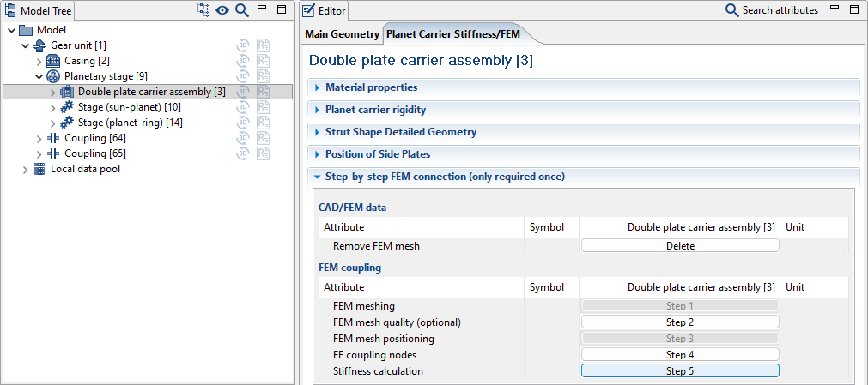
Task: Maximize the Model Tree panel
Action: coord(282,9)
